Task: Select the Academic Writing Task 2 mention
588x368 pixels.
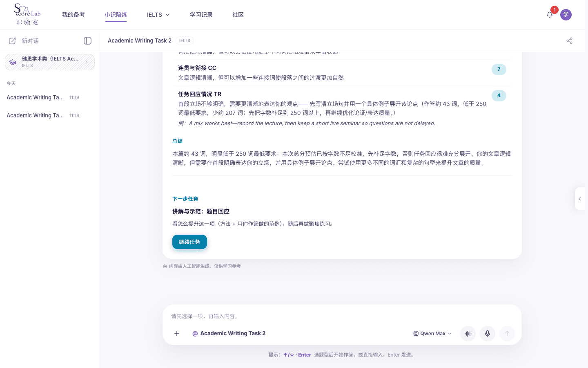Action: click(x=233, y=334)
